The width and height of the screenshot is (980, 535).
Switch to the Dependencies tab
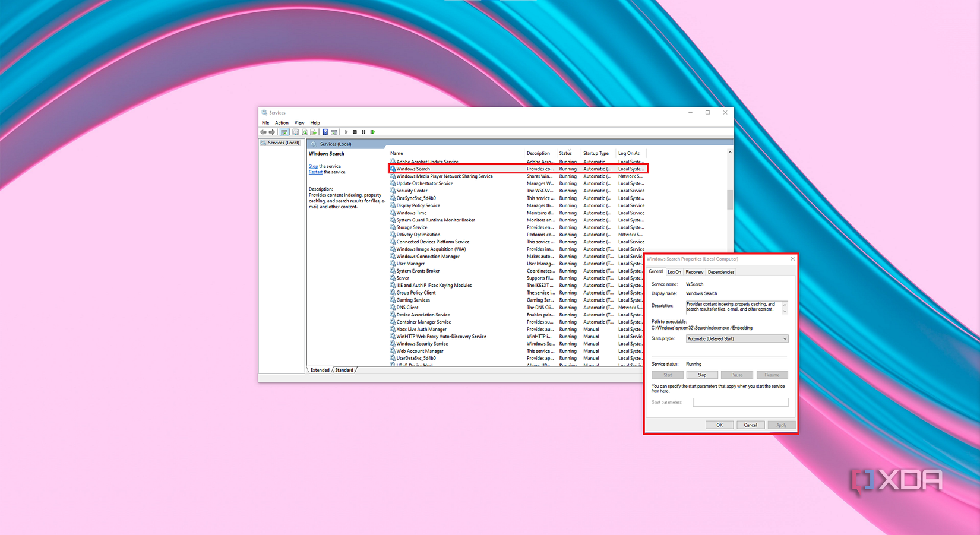click(x=721, y=272)
